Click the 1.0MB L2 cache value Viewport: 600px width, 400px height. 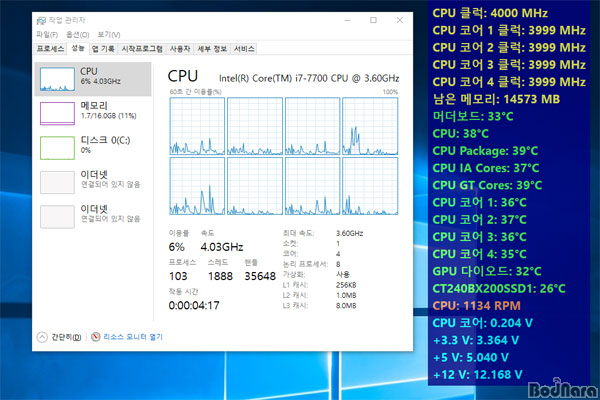[346, 296]
